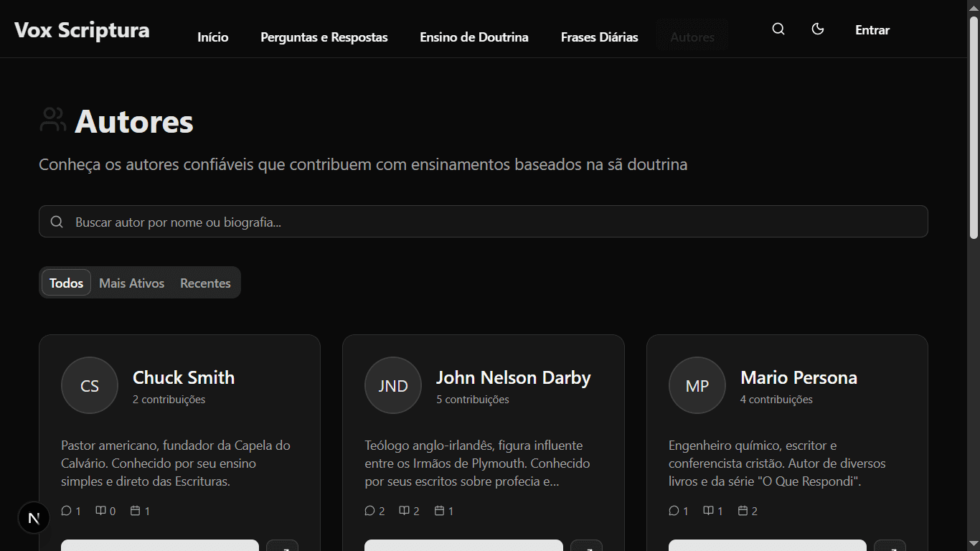
Task: Select the CS avatar circle for Chuck Smith
Action: 89,385
